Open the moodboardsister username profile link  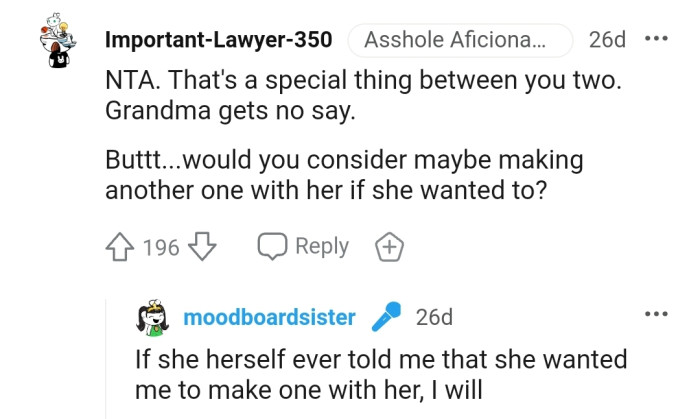click(269, 318)
